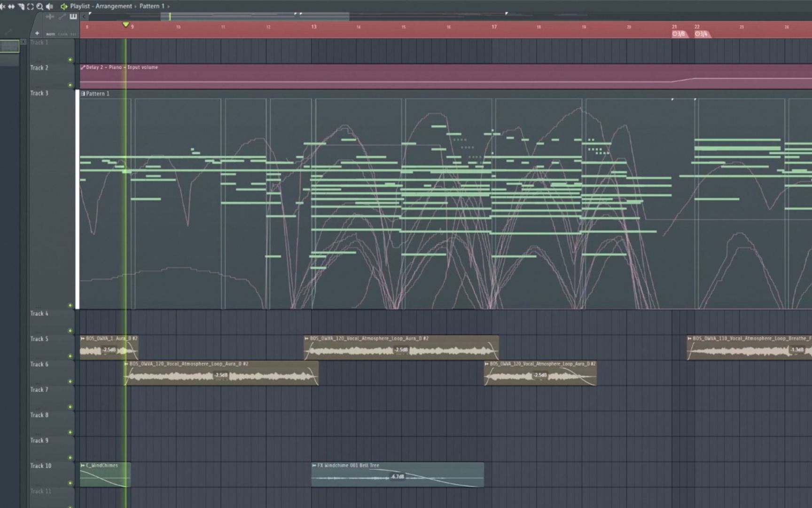Switch to PAT picker tab
Screen dimensions: 812x508
pos(73,34)
